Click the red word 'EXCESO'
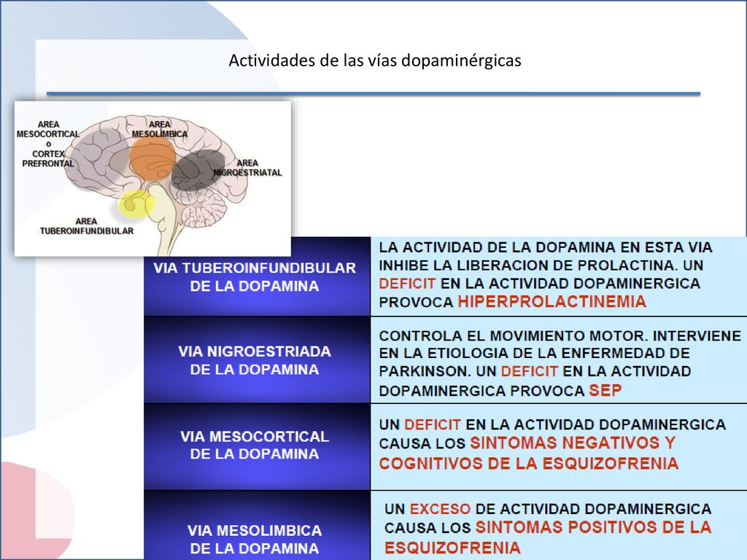 440,508
